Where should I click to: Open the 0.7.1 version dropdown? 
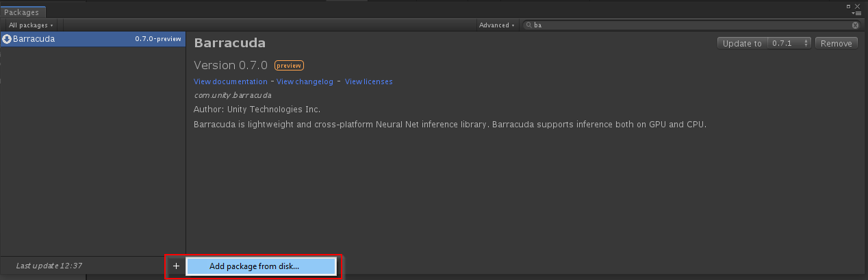[x=789, y=43]
